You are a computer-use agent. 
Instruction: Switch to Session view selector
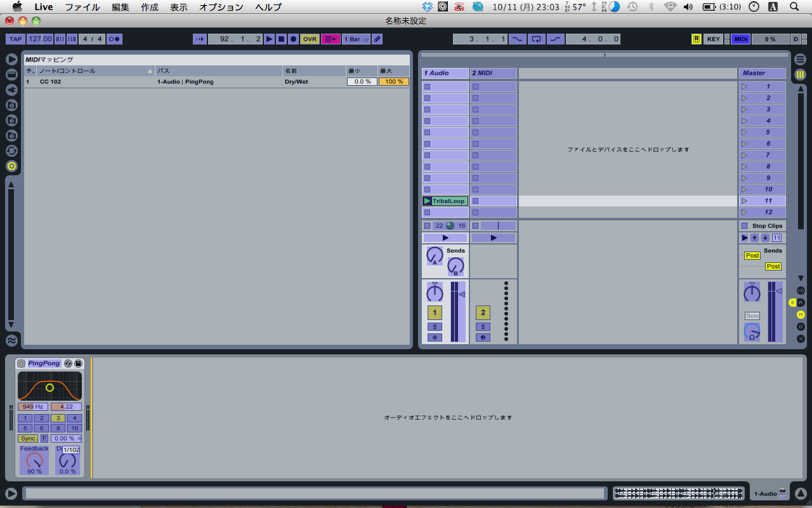[x=800, y=74]
